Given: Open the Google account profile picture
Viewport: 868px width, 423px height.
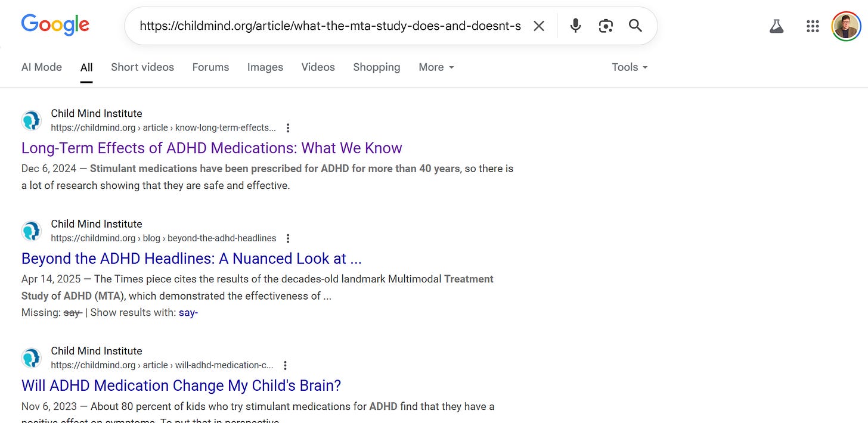Looking at the screenshot, I should tap(847, 26).
